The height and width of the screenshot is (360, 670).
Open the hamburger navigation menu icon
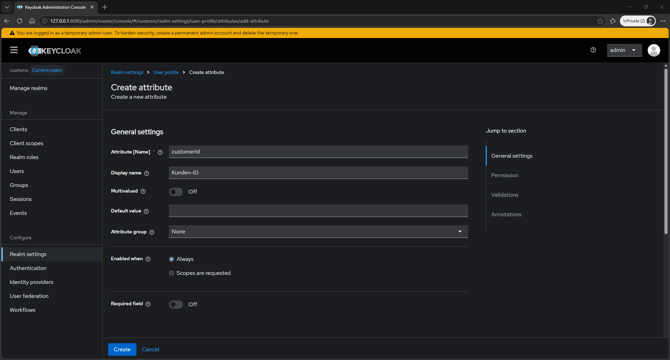[x=14, y=50]
